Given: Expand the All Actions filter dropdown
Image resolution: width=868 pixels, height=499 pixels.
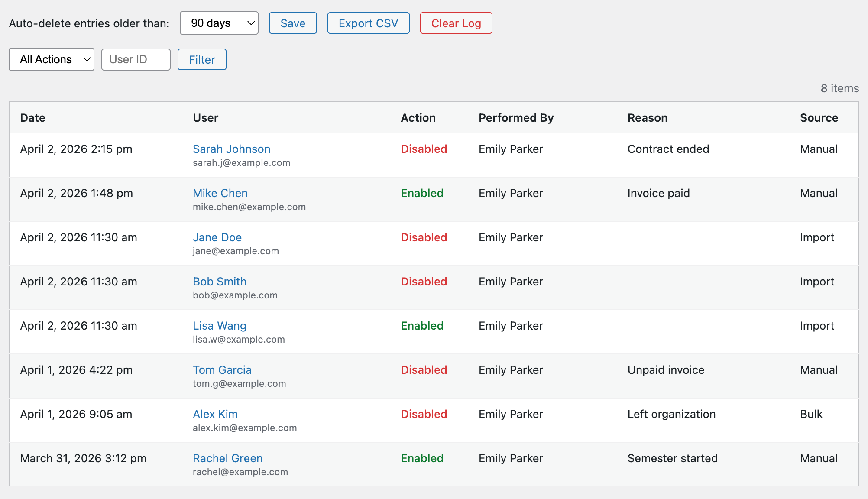Looking at the screenshot, I should click(x=52, y=60).
